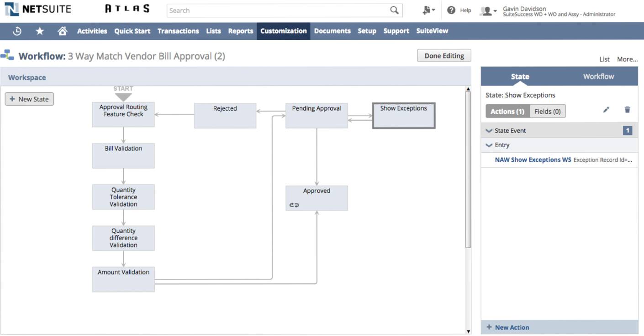Image resolution: width=644 pixels, height=336 pixels.
Task: Click the search magnifier icon
Action: click(394, 10)
